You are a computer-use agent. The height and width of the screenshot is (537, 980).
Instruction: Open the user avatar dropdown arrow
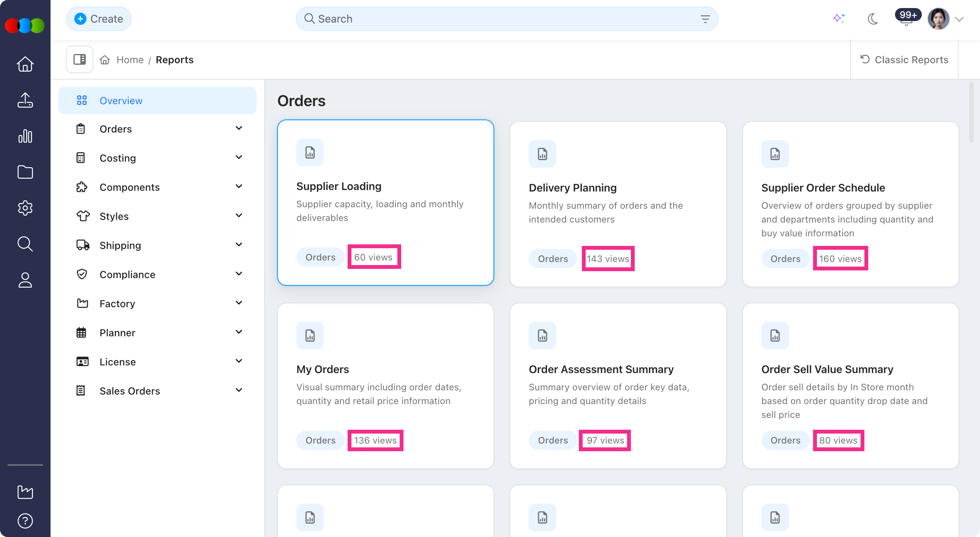959,19
